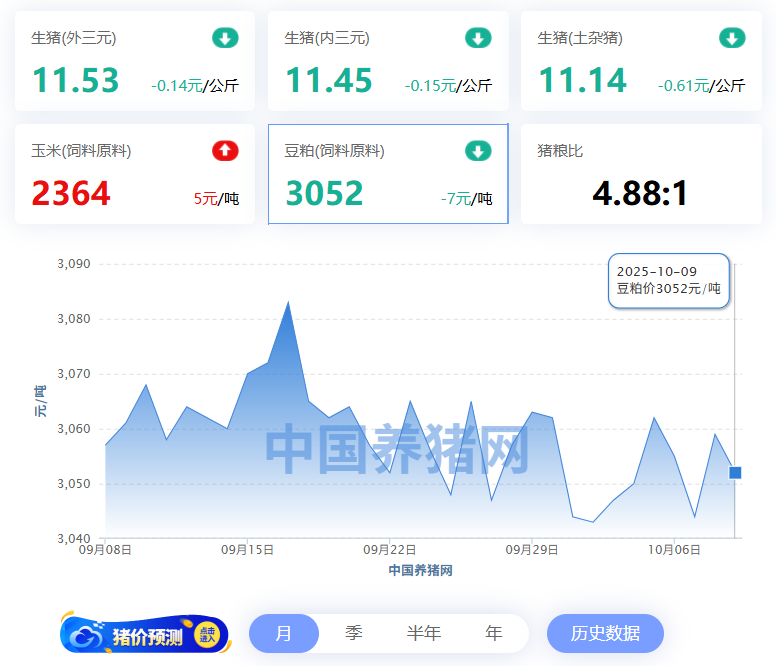Click the 09月15日 axis date label

point(247,549)
